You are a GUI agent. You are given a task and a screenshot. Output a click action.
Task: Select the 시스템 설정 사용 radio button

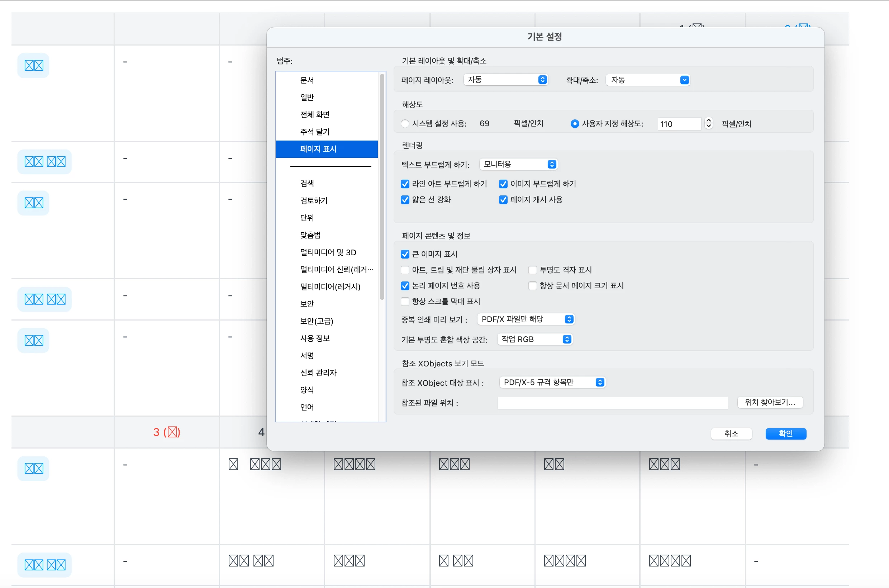(x=405, y=124)
